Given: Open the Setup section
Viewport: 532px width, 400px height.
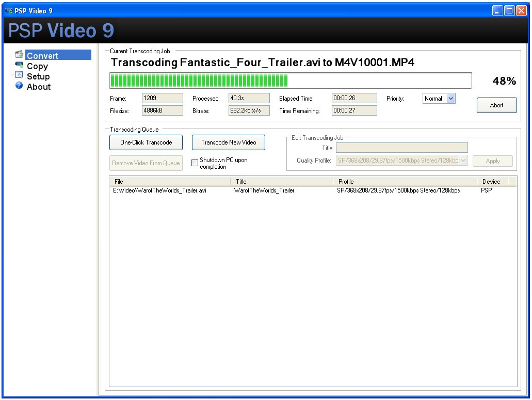Looking at the screenshot, I should (x=38, y=76).
